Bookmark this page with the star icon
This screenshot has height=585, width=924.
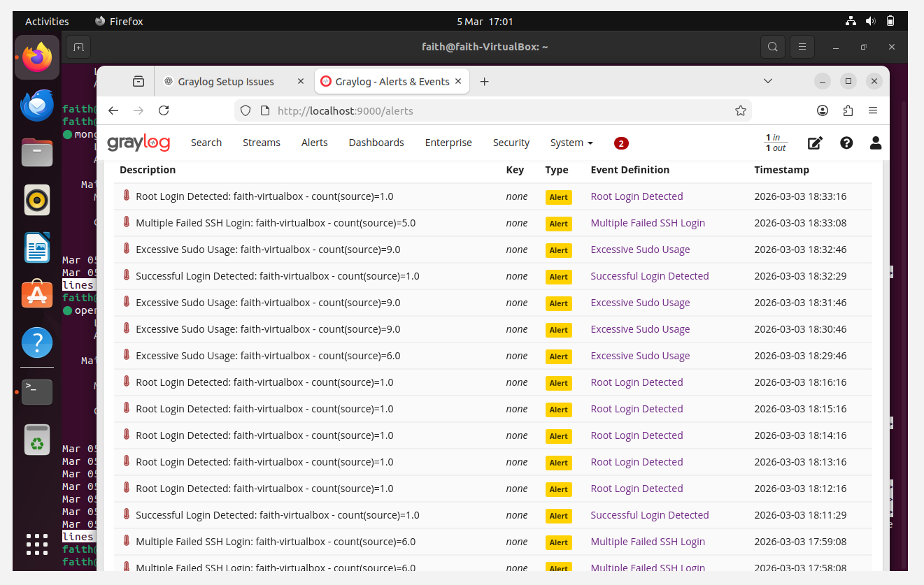click(741, 110)
